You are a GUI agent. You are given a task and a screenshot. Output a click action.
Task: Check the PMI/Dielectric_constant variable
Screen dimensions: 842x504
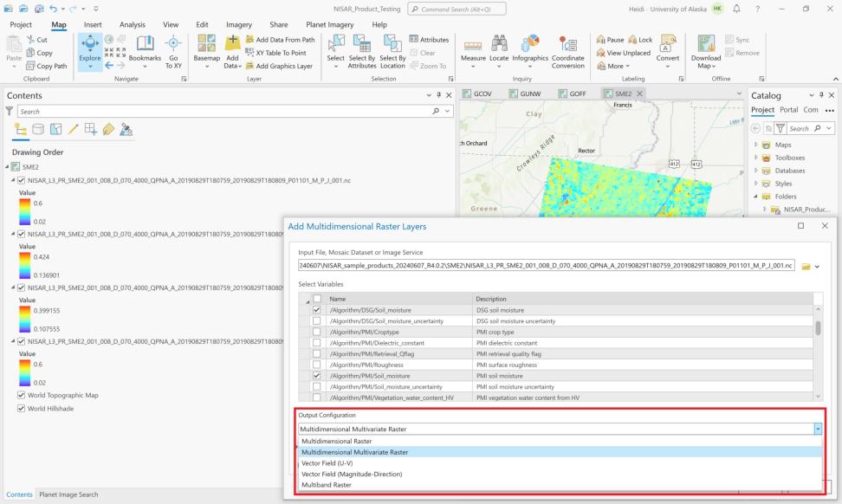click(x=317, y=343)
